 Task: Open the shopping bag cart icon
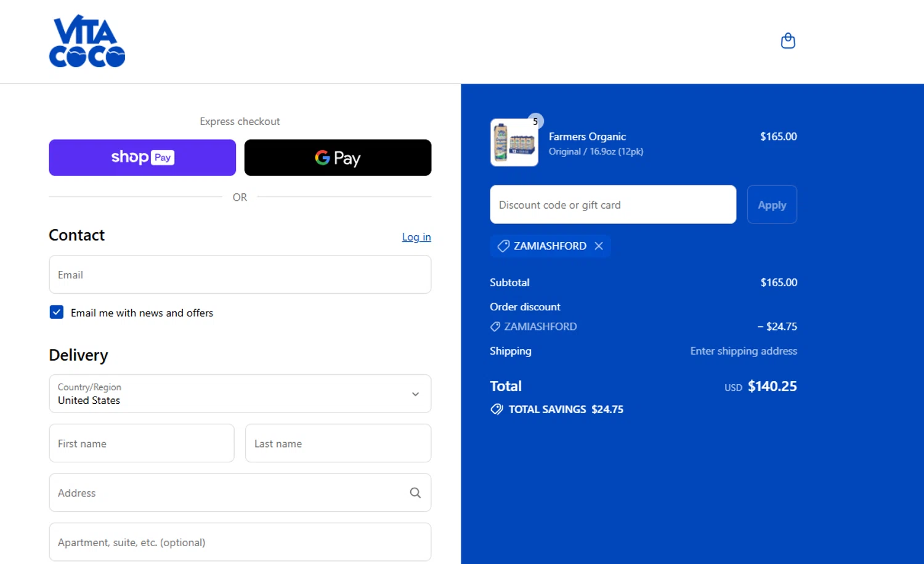pyautogui.click(x=788, y=41)
